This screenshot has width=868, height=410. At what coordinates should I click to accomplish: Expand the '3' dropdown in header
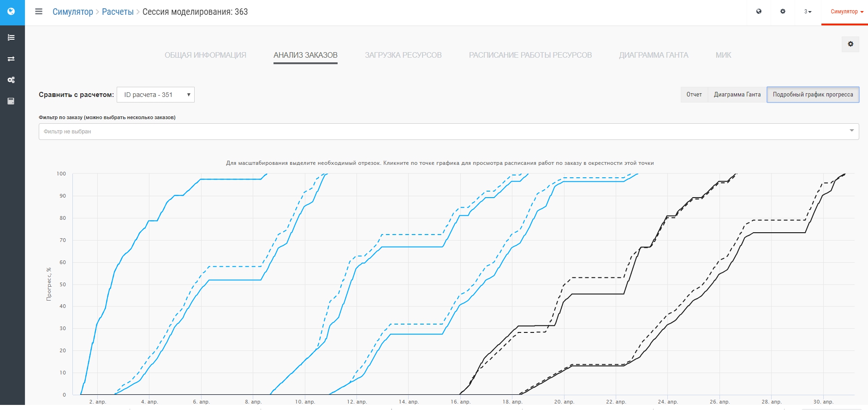[x=808, y=12]
